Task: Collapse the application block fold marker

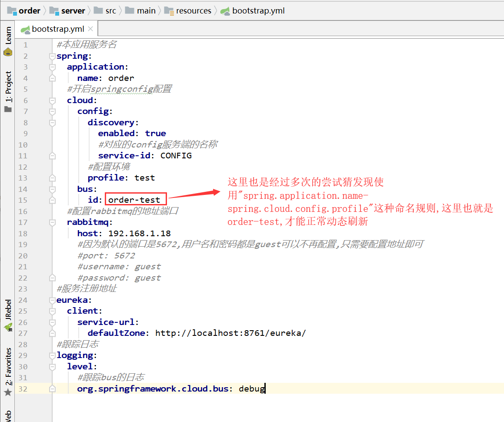Action: (x=52, y=67)
